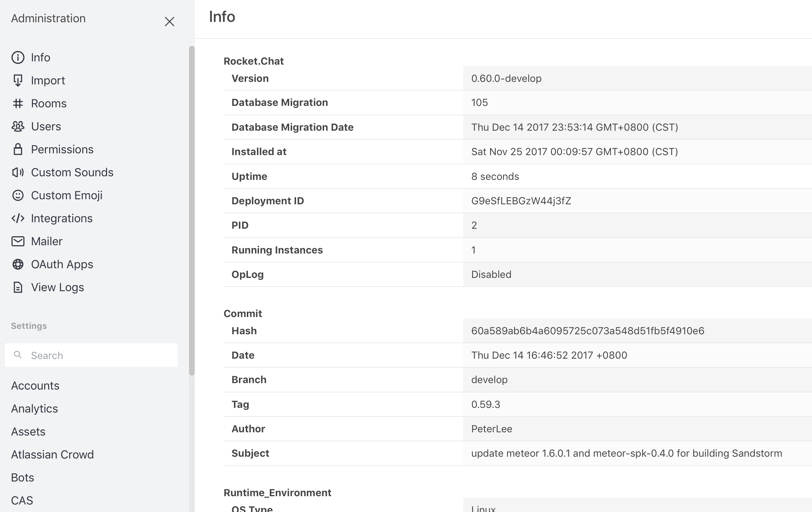Screen dimensions: 812x512
Task: Close the Administration panel
Action: (x=169, y=22)
